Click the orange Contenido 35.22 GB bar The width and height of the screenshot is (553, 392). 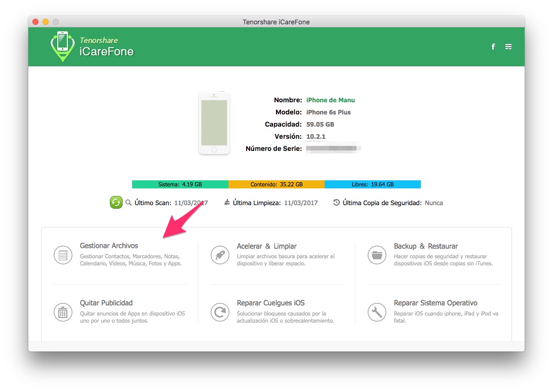tap(276, 184)
